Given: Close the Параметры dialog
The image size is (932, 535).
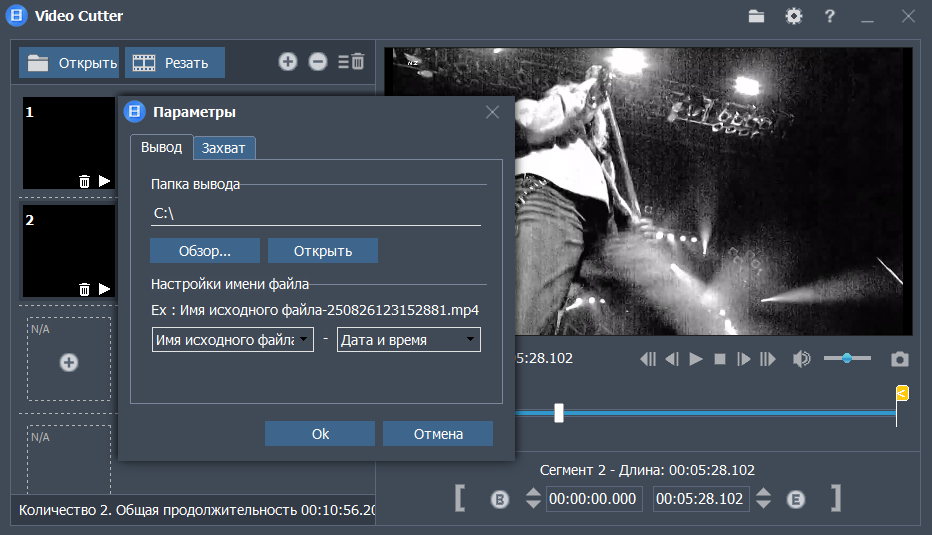Looking at the screenshot, I should pyautogui.click(x=492, y=112).
